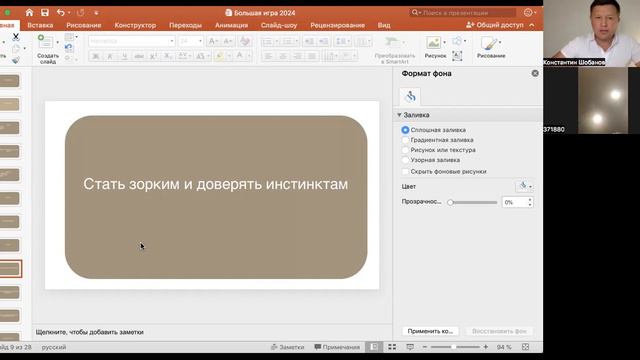
Task: Open the Цвет fill color dropdown
Action: tap(525, 187)
